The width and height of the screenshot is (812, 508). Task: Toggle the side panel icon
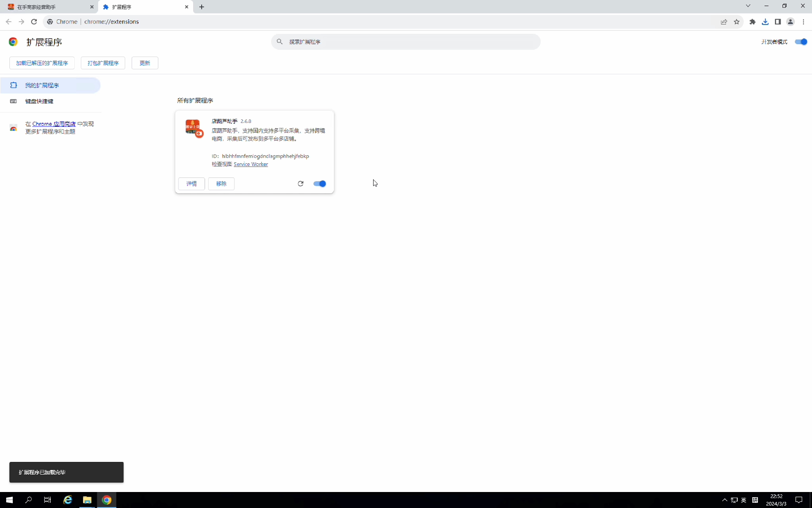[778, 22]
